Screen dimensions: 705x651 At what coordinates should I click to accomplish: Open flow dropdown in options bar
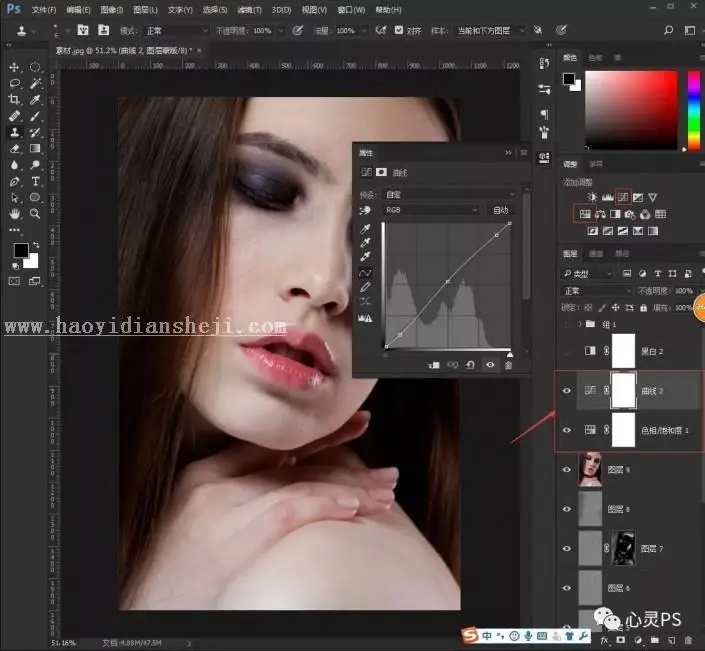coord(364,31)
